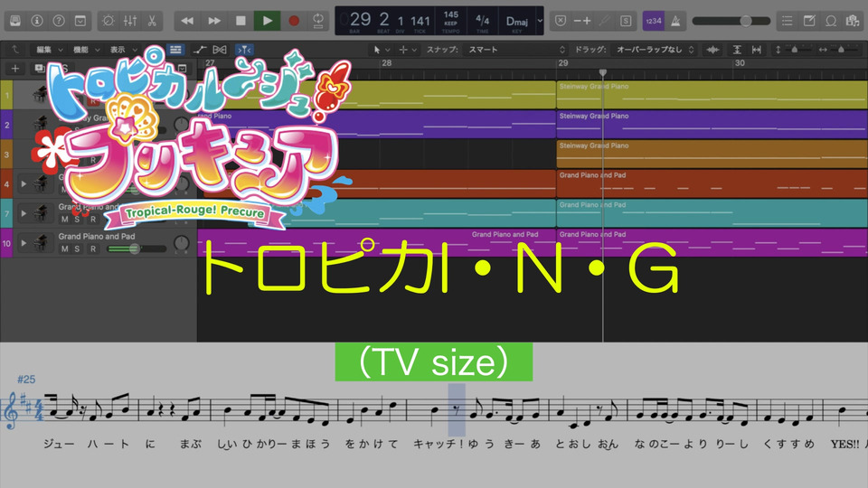This screenshot has height=488, width=868.
Task: Open the Mixer faders icon
Action: [x=130, y=21]
